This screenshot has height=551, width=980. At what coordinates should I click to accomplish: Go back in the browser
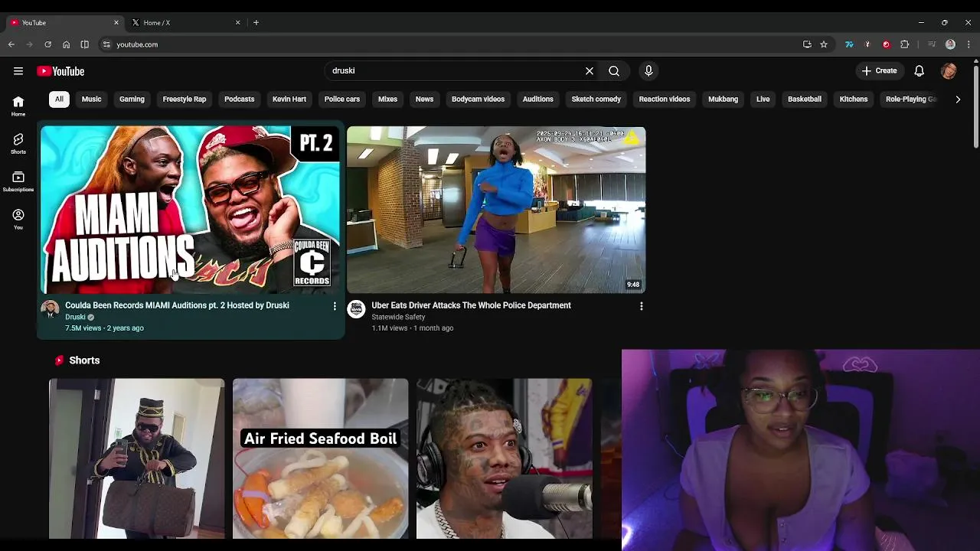pos(11,44)
